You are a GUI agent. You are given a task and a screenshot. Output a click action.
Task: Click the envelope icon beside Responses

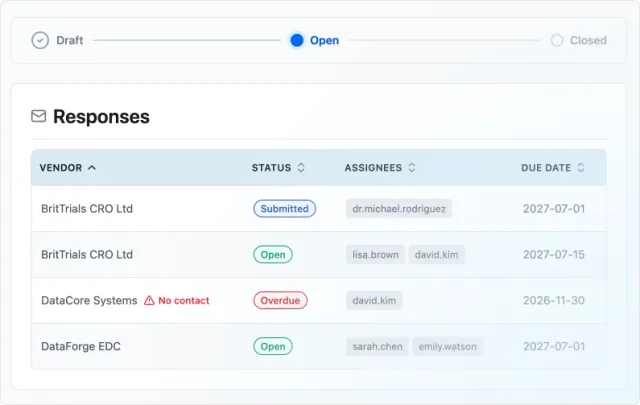click(39, 116)
